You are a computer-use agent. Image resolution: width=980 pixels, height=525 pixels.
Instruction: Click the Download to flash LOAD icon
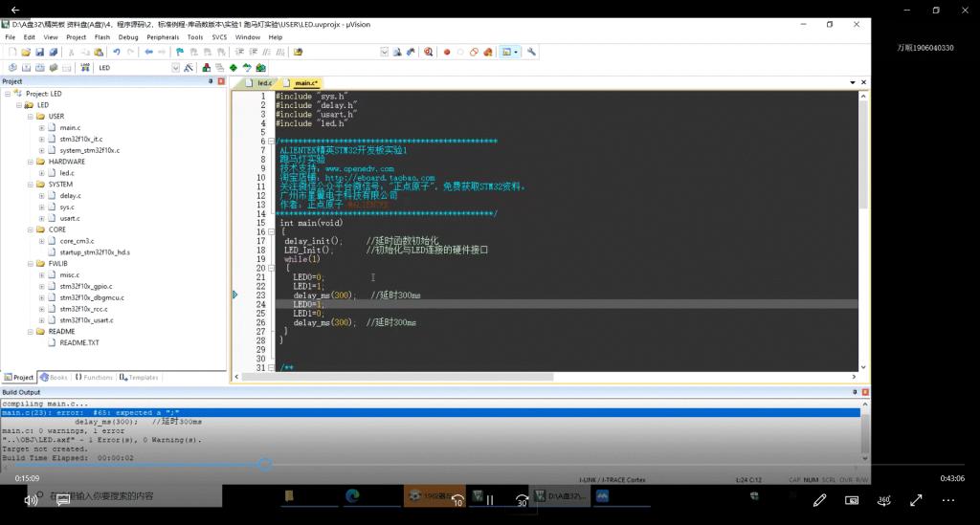[x=82, y=68]
